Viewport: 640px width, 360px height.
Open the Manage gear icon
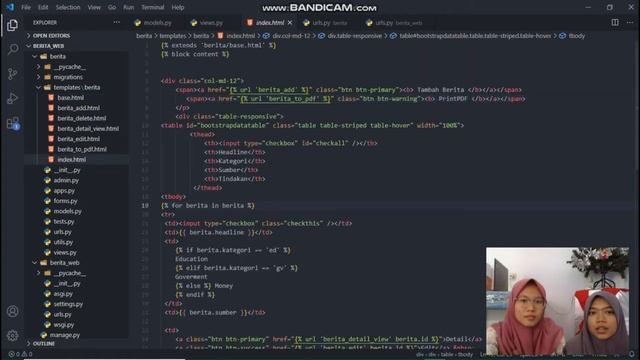tap(13, 336)
